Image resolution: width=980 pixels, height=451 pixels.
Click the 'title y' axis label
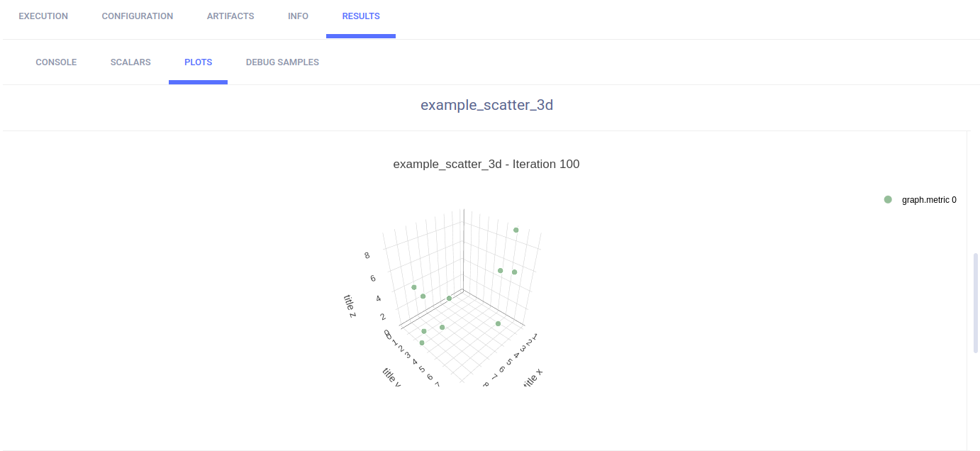click(391, 377)
